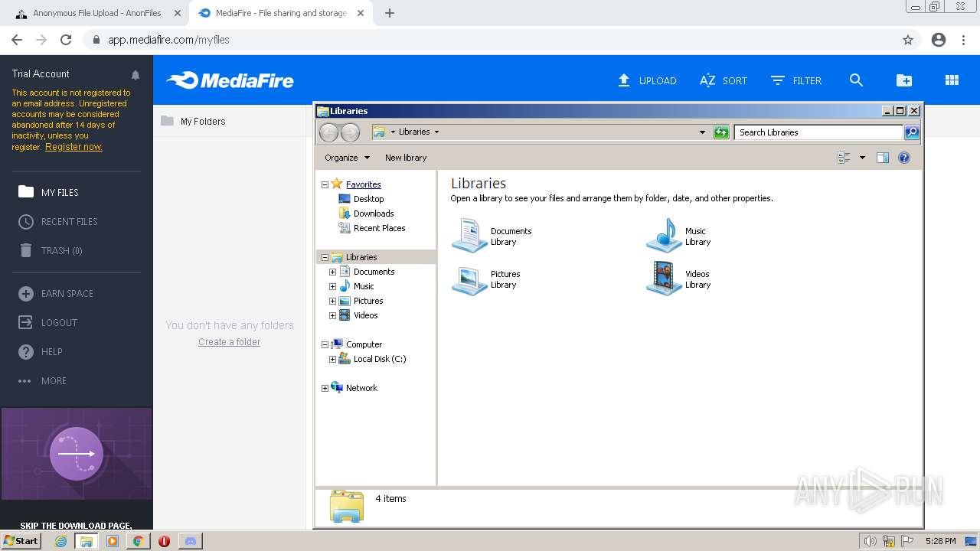Click the new folder icon in MediaFire header
980x551 pixels.
(904, 80)
